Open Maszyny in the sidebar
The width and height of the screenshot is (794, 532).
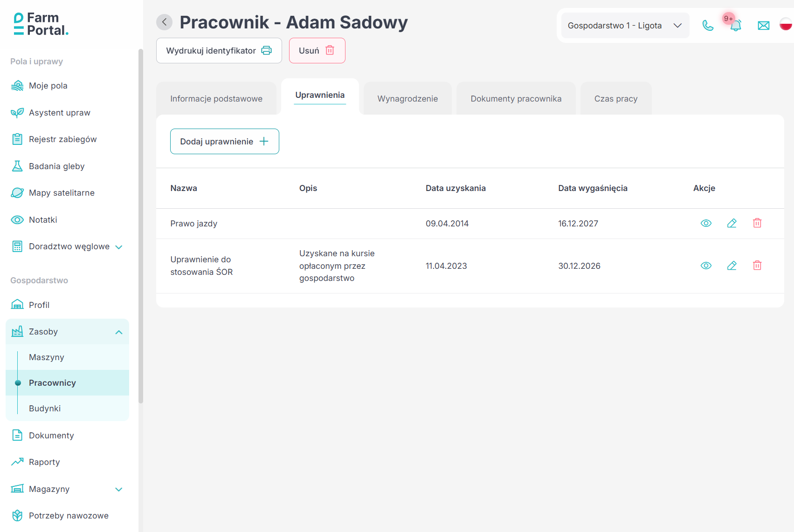(x=47, y=357)
